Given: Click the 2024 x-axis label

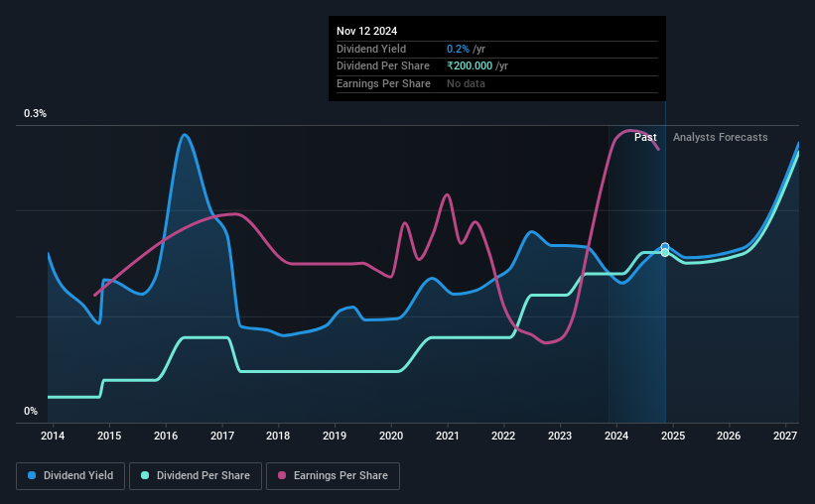Looking at the screenshot, I should 616,436.
